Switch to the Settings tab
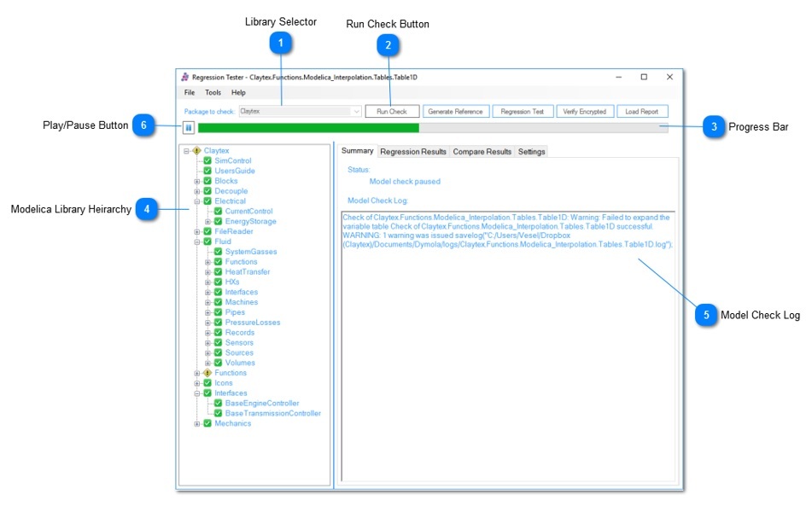 click(531, 152)
